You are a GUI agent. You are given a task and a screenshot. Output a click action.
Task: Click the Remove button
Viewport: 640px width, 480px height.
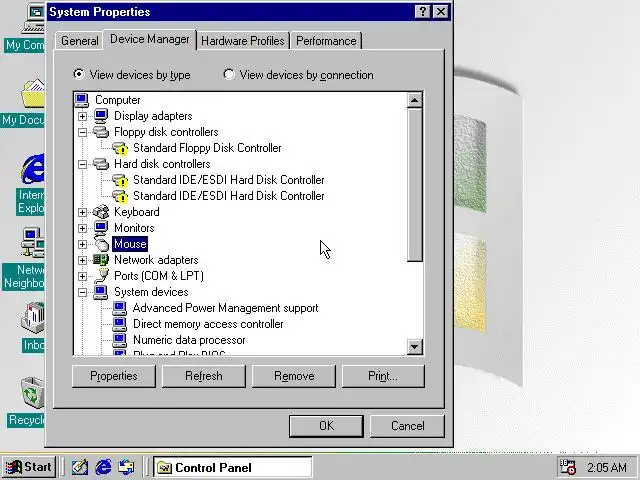coord(294,376)
